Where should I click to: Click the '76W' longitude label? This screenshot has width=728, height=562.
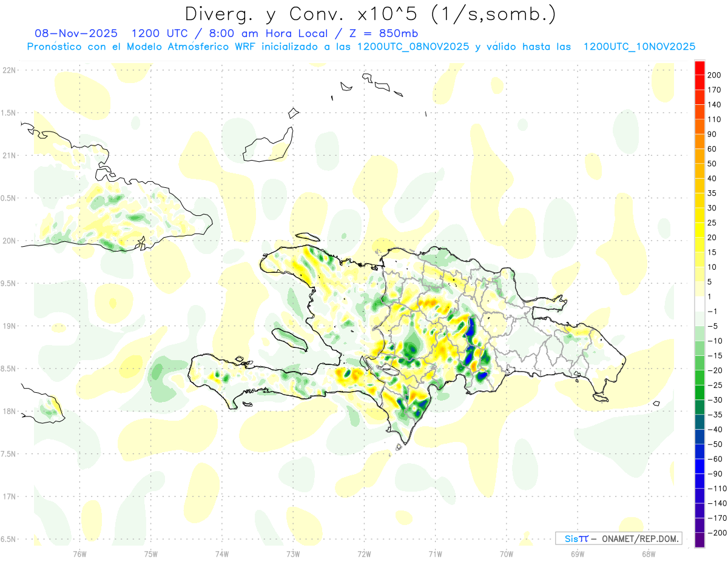(x=79, y=554)
